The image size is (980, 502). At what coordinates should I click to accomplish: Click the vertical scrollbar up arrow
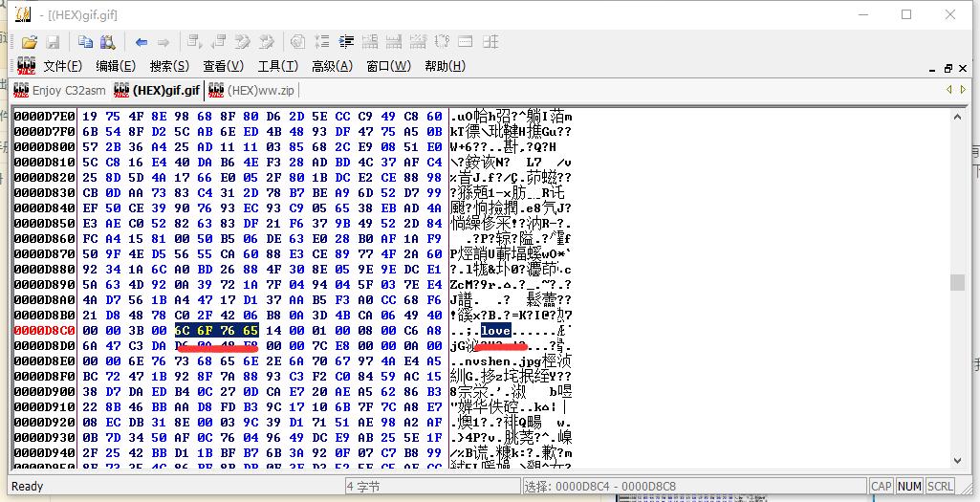click(x=957, y=117)
